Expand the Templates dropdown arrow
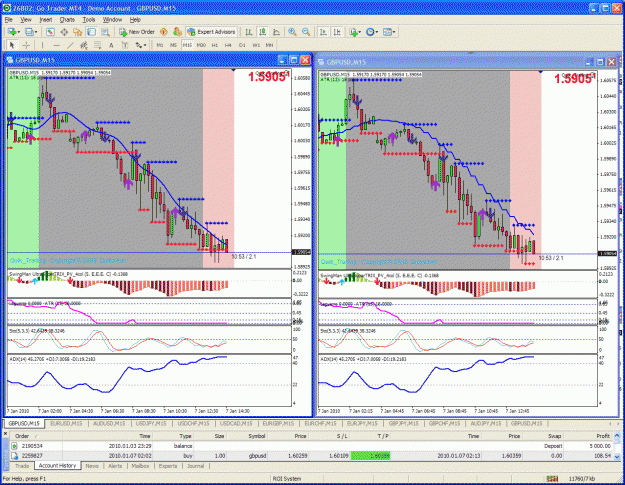 point(394,32)
